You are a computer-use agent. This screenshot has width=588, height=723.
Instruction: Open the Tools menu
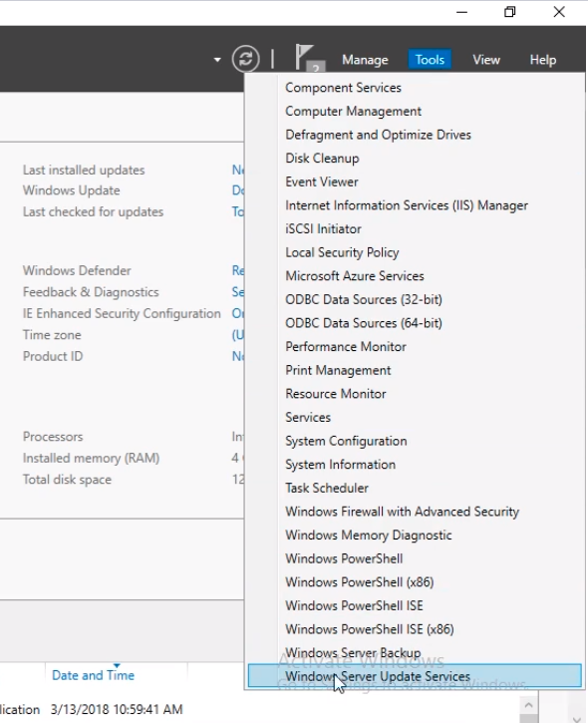[430, 60]
